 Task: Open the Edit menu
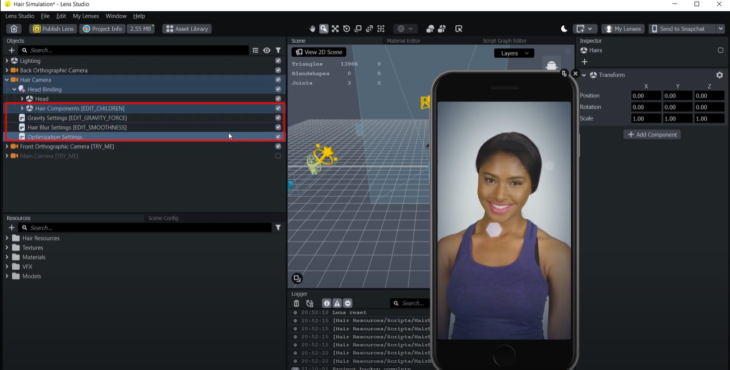point(61,16)
